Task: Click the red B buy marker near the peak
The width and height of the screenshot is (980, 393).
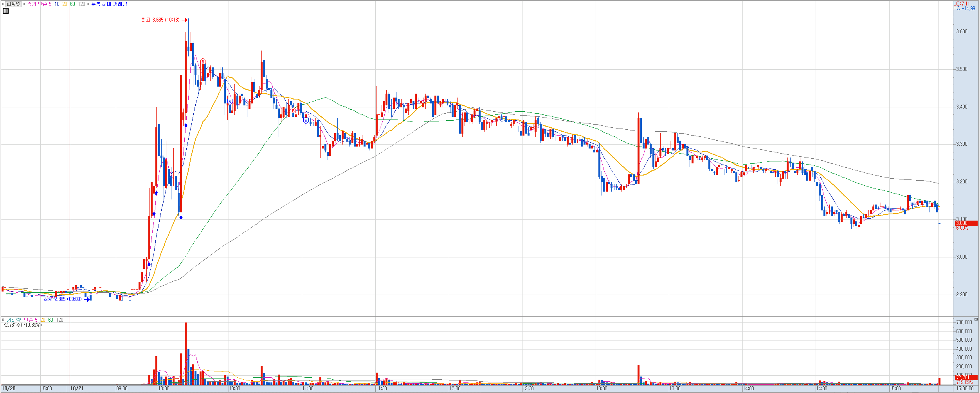Action: point(203,62)
